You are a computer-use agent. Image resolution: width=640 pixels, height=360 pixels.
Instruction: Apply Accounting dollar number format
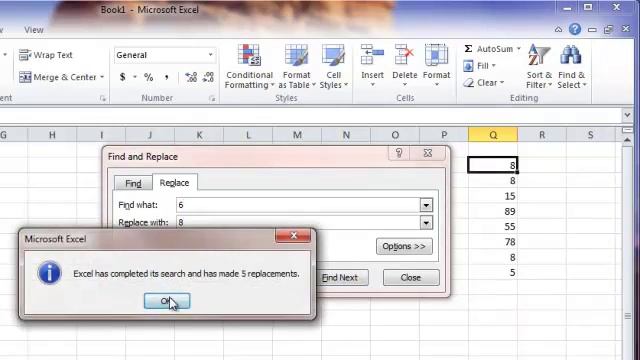[x=122, y=77]
